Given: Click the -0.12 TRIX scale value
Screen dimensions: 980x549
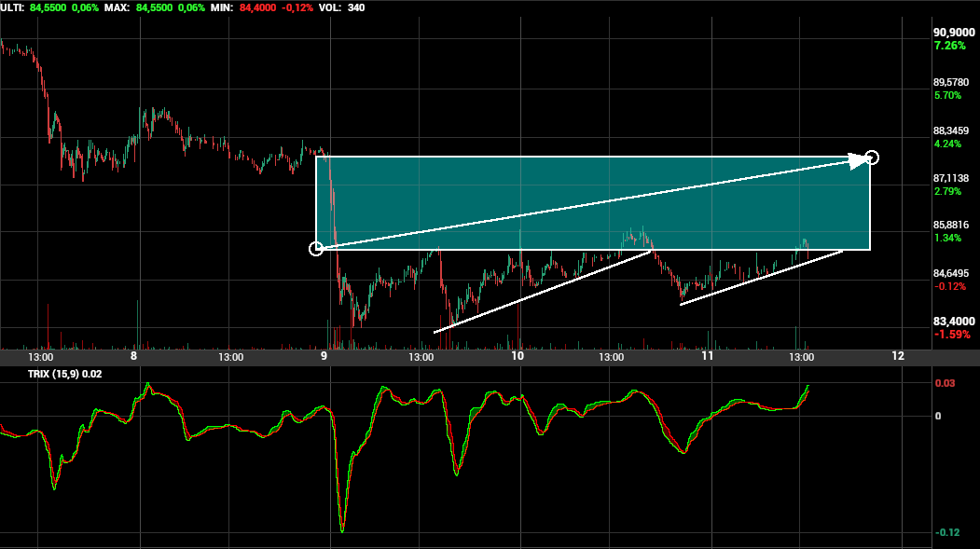Looking at the screenshot, I should point(947,533).
